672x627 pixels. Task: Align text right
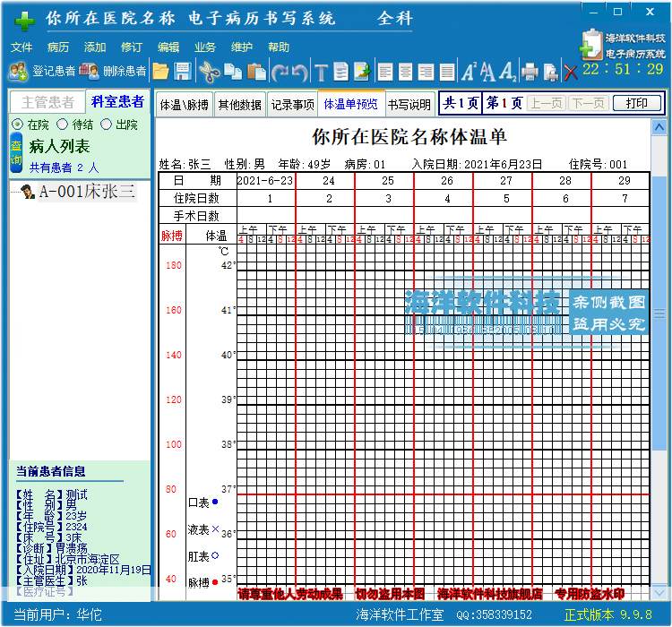(x=426, y=72)
